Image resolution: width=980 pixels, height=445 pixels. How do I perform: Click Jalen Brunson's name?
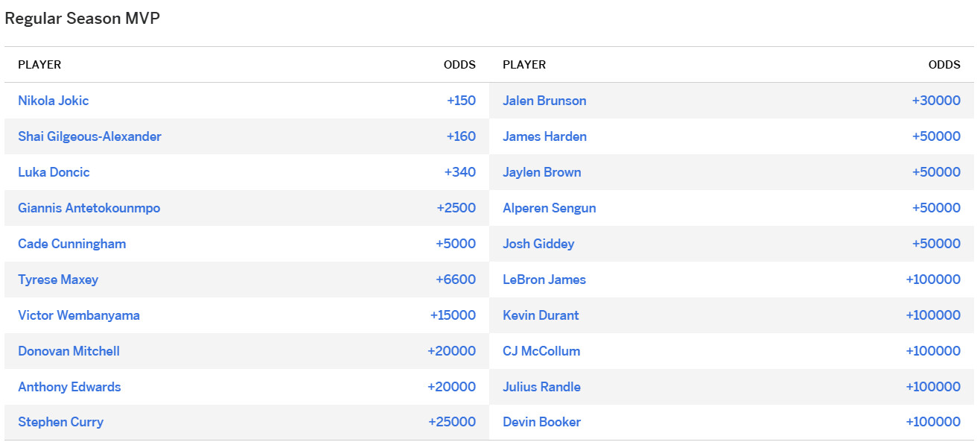pos(544,101)
